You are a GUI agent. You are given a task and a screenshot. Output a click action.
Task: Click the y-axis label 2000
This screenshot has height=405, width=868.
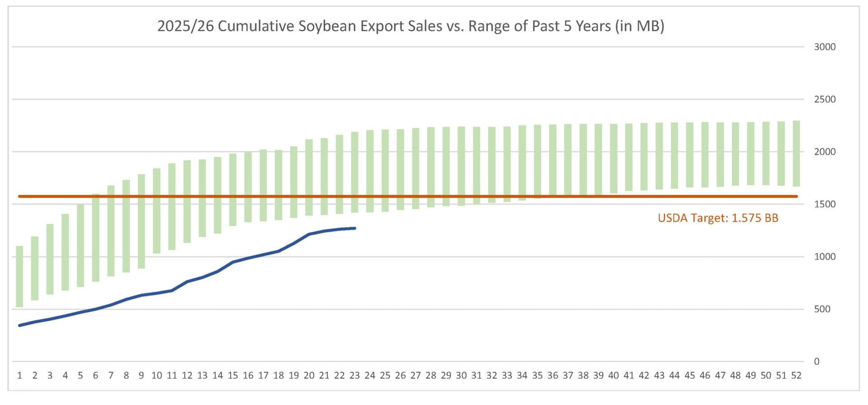click(824, 152)
